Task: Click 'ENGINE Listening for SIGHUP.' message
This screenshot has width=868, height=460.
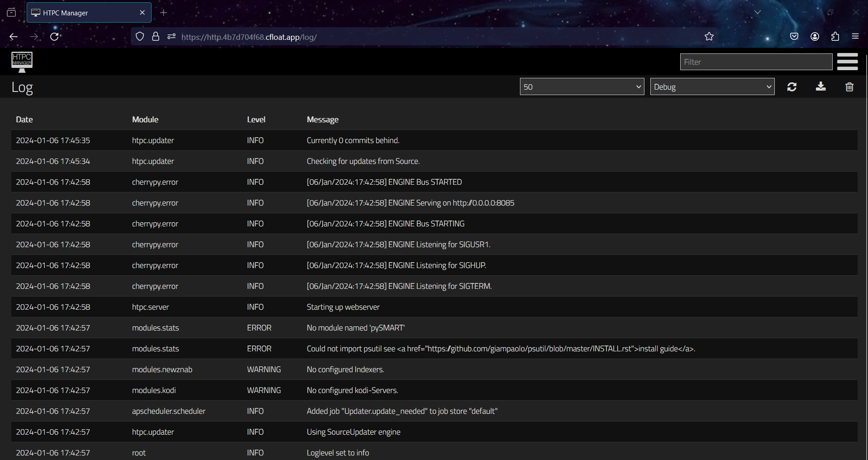Action: tap(396, 265)
